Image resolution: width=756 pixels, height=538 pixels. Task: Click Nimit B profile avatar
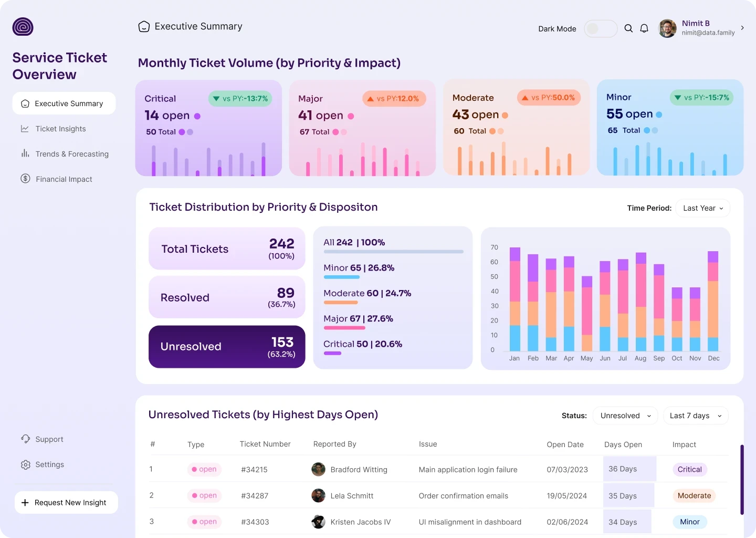click(x=668, y=28)
